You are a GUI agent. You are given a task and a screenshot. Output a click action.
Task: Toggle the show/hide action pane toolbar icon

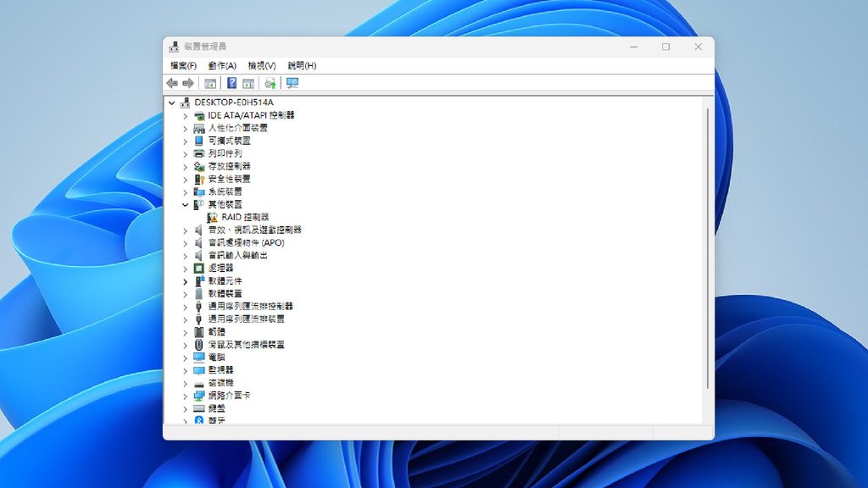point(248,83)
